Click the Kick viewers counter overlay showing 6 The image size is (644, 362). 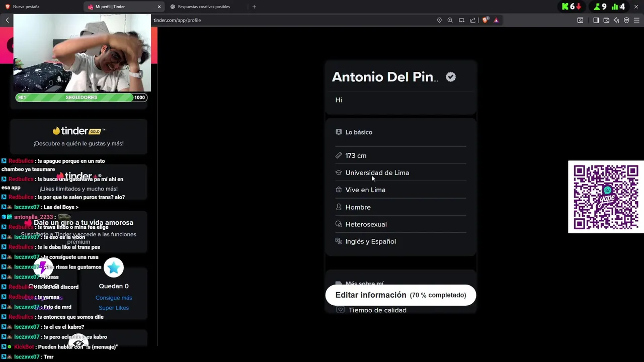pyautogui.click(x=572, y=7)
